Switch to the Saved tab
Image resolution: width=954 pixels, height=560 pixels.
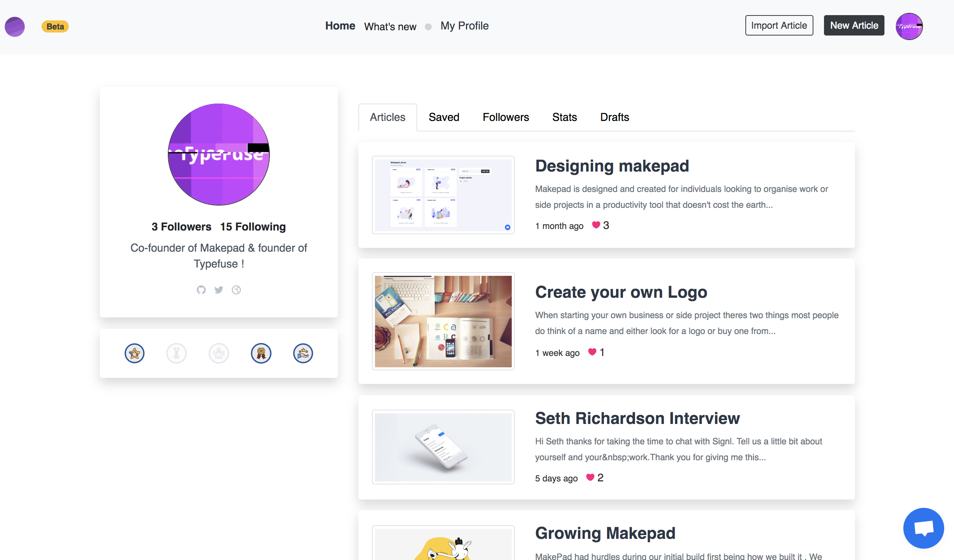[444, 117]
